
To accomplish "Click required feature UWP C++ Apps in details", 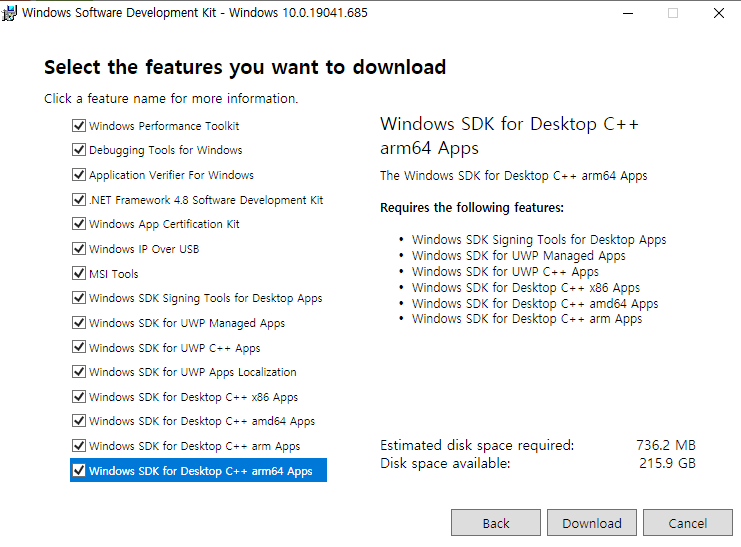I will pos(505,272).
